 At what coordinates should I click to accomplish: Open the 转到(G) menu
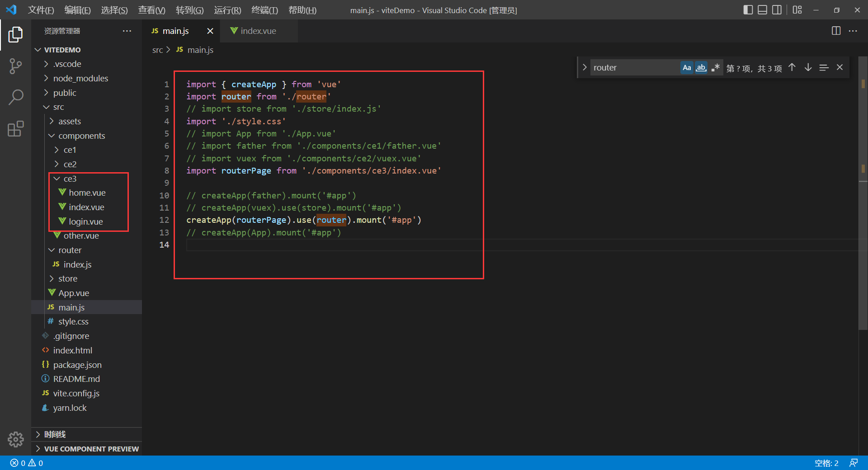click(190, 10)
